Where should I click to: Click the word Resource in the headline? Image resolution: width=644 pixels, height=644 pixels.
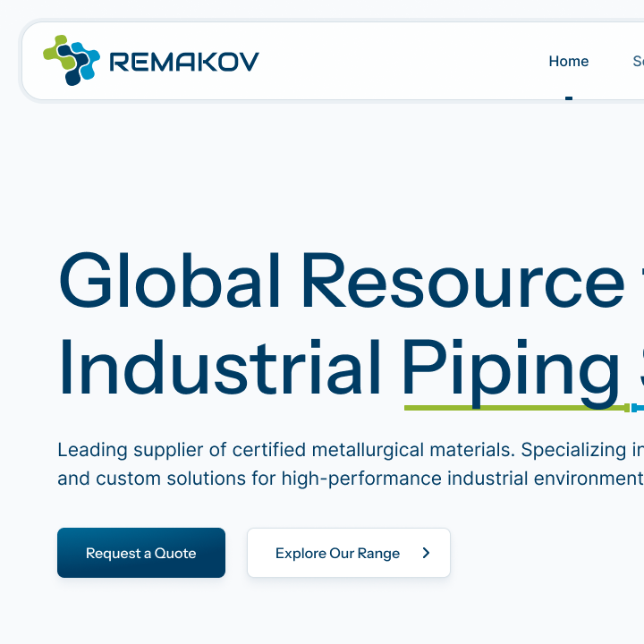click(462, 281)
